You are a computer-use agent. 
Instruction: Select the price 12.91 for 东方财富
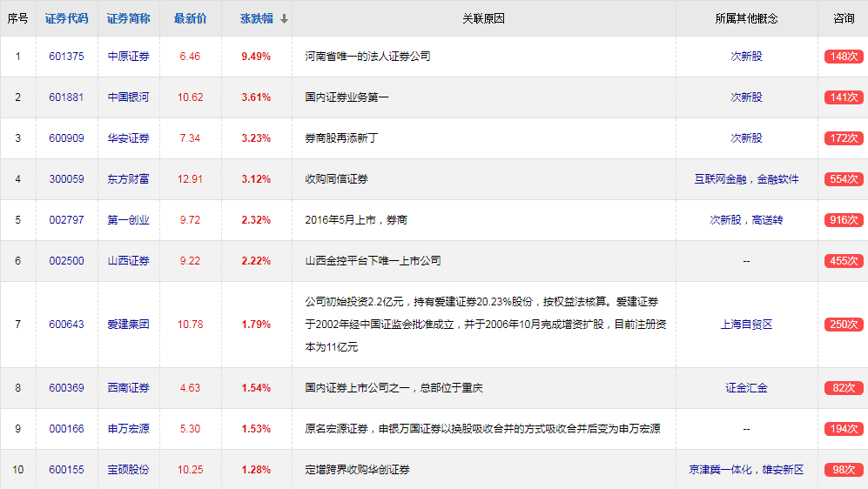click(190, 179)
